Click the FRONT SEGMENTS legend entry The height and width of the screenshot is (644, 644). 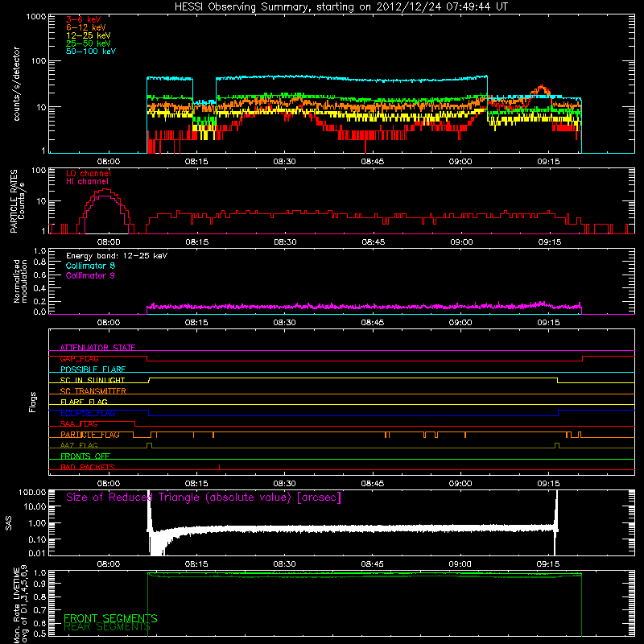(x=110, y=618)
